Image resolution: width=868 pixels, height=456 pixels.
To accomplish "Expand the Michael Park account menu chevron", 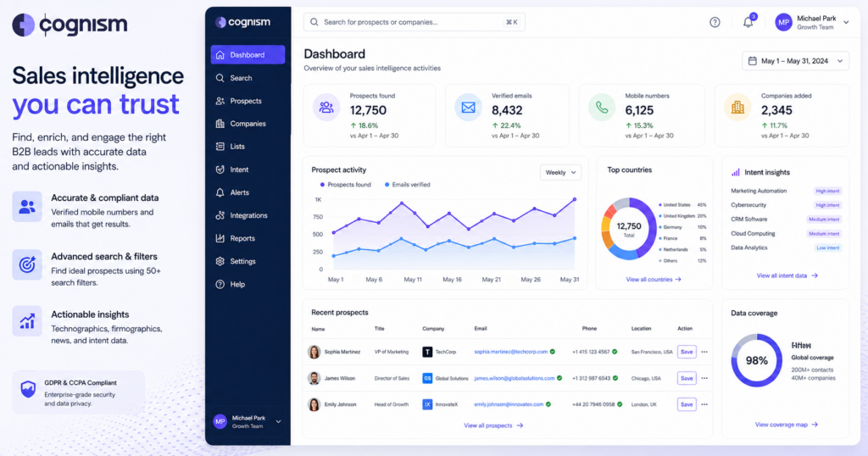I will pos(846,22).
